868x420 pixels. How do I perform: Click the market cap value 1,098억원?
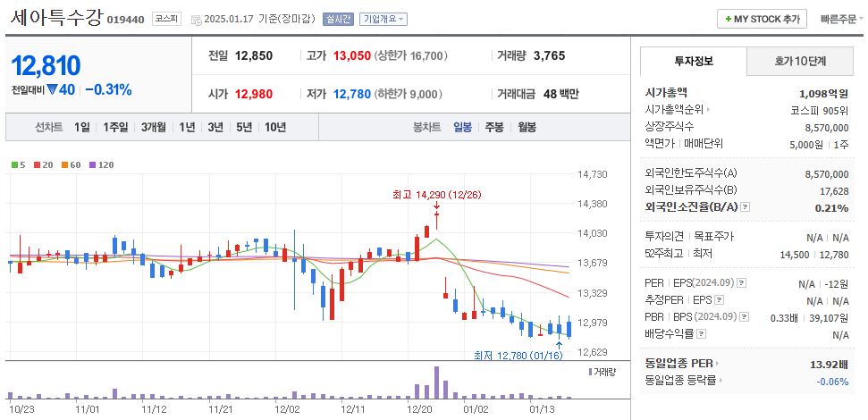coord(823,94)
